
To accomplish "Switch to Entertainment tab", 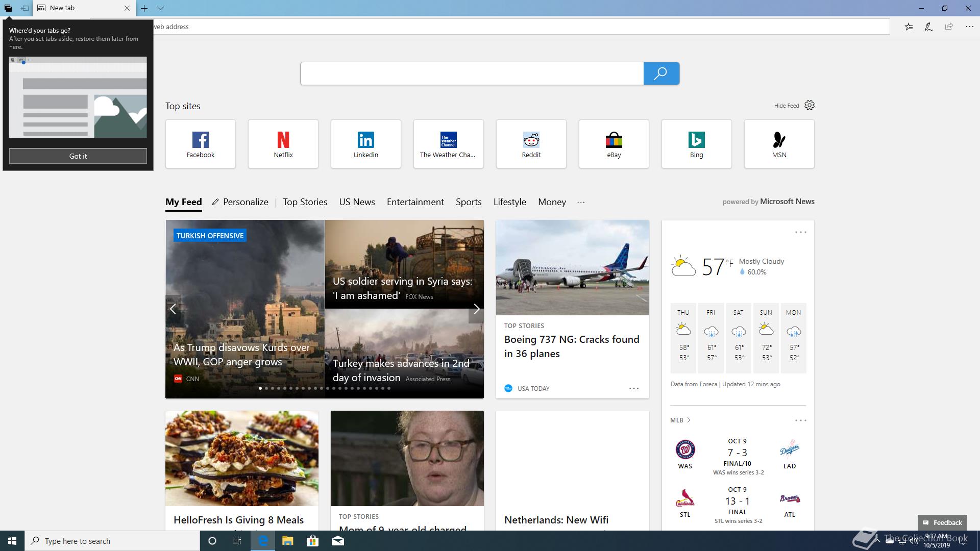I will pyautogui.click(x=415, y=202).
